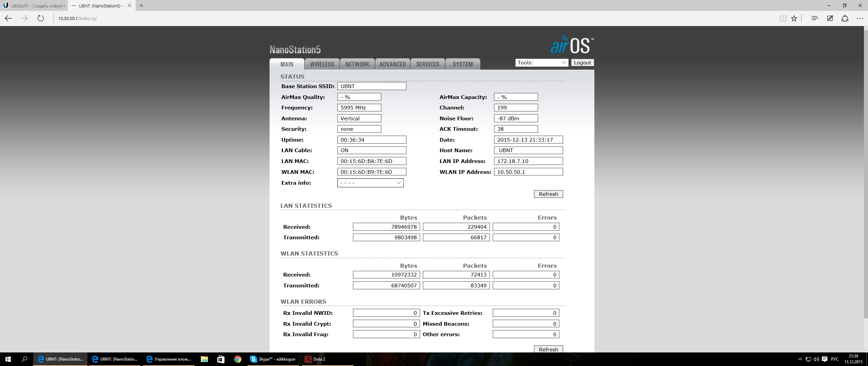Open a new browser tab with plus
The width and height of the screenshot is (868, 366).
click(141, 5)
